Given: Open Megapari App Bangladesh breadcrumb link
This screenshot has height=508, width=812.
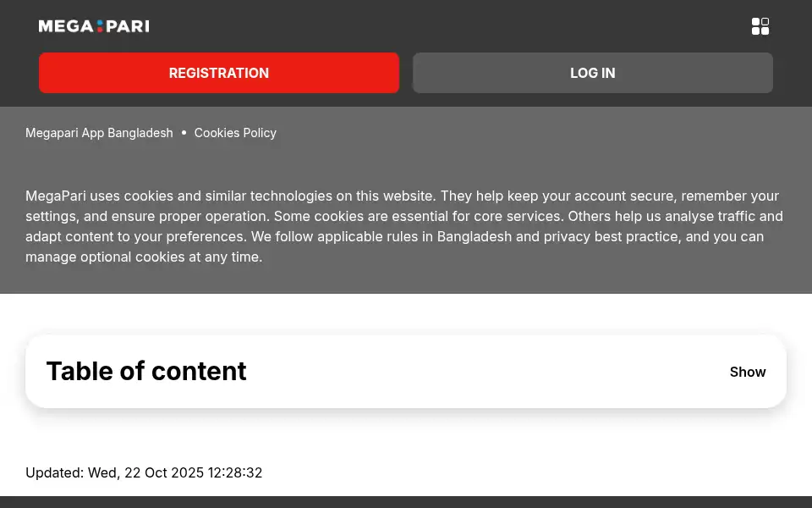Looking at the screenshot, I should click(x=99, y=133).
